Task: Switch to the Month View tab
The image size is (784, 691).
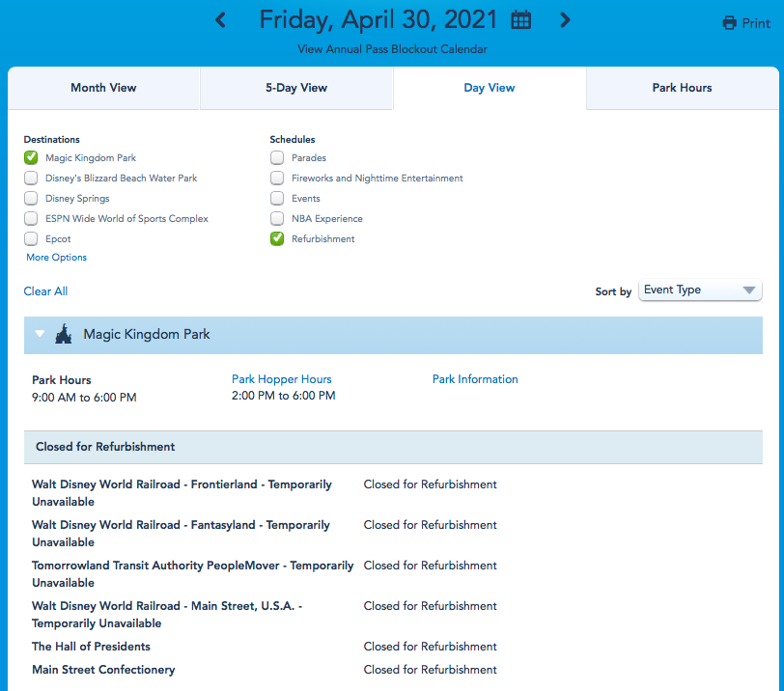Action: point(103,88)
